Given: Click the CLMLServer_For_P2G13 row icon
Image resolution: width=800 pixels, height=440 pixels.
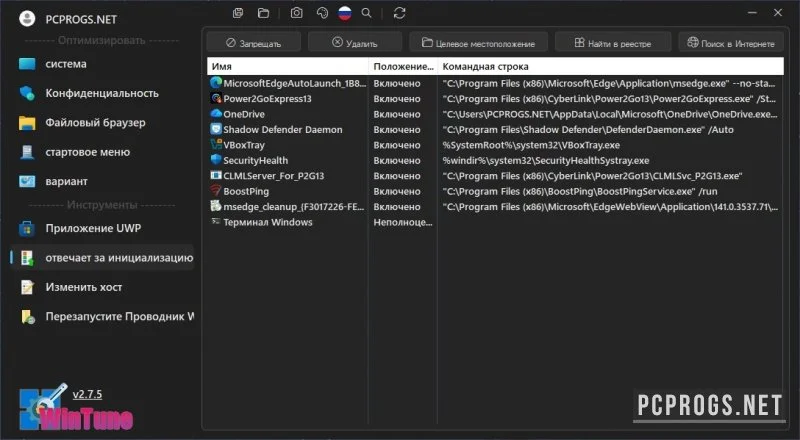Looking at the screenshot, I should point(216,175).
